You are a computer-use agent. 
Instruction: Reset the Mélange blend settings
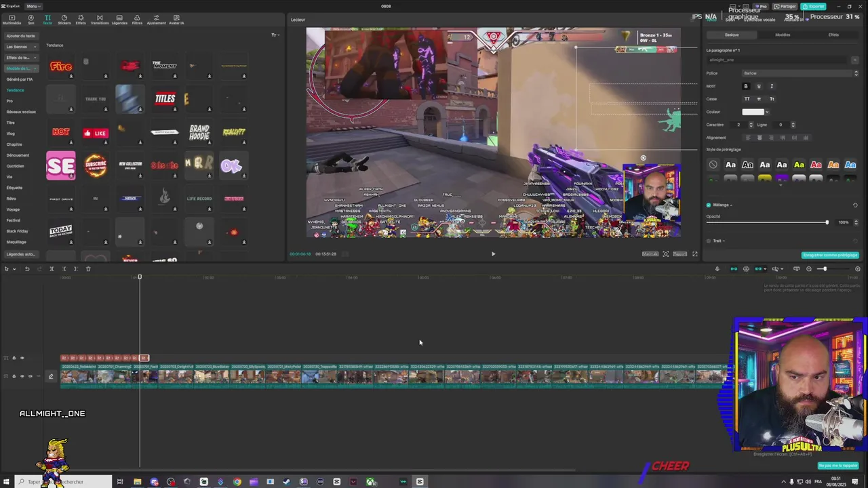click(855, 205)
